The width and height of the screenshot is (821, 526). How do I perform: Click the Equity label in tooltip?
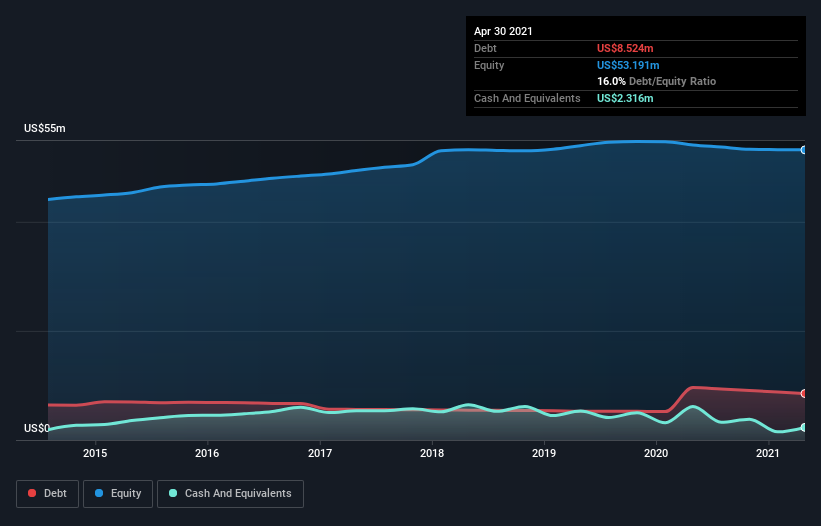click(x=489, y=65)
